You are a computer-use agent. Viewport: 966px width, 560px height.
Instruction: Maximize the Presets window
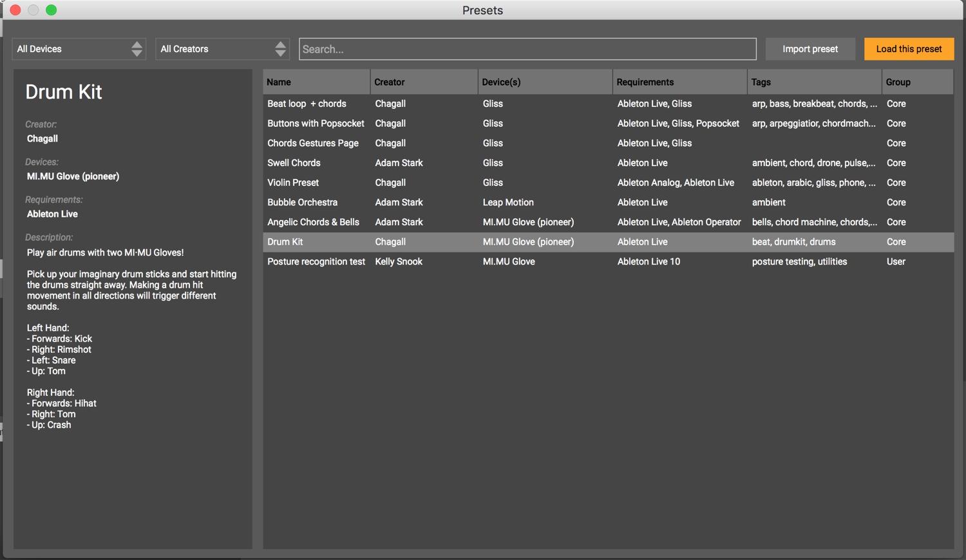(x=52, y=10)
